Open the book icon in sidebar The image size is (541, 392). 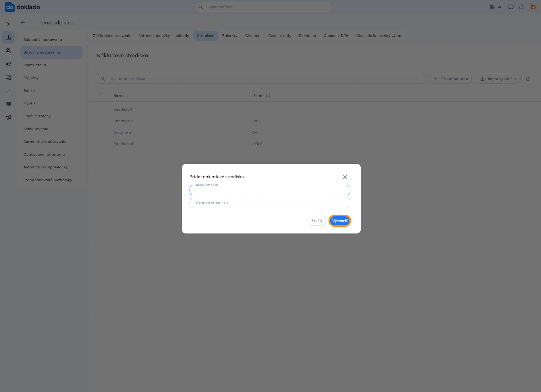8,104
